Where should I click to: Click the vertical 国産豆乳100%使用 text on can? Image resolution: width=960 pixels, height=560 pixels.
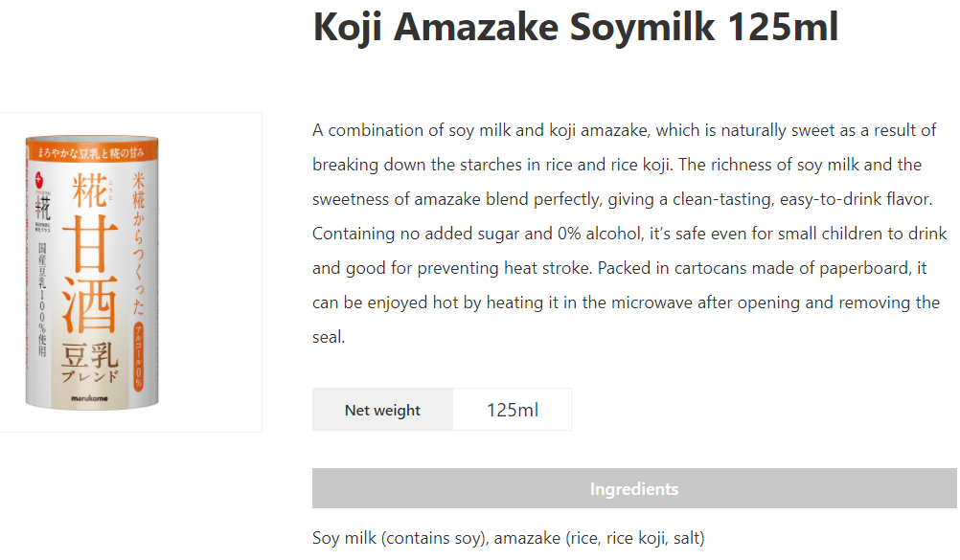[42, 300]
